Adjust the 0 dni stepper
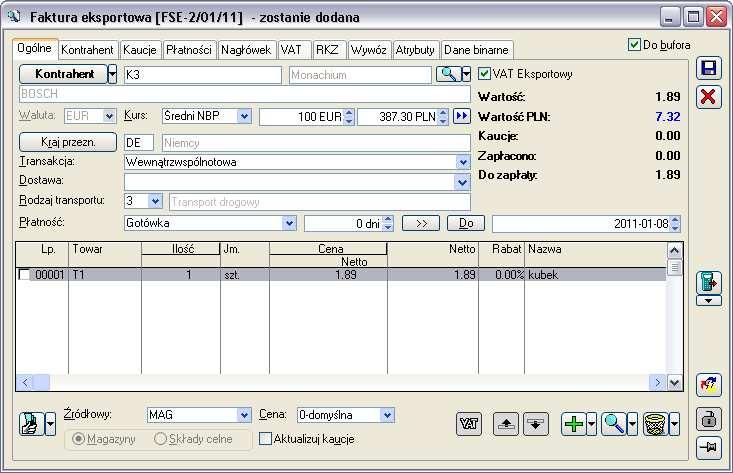Screen dimensions: 733x473 click(388, 223)
